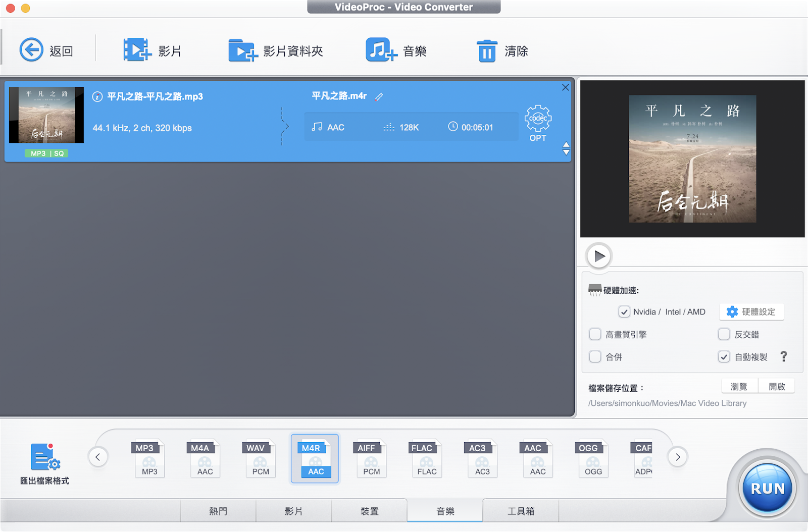Select the AIFF PCM output format
Image resolution: width=808 pixels, height=532 pixels.
tap(371, 459)
